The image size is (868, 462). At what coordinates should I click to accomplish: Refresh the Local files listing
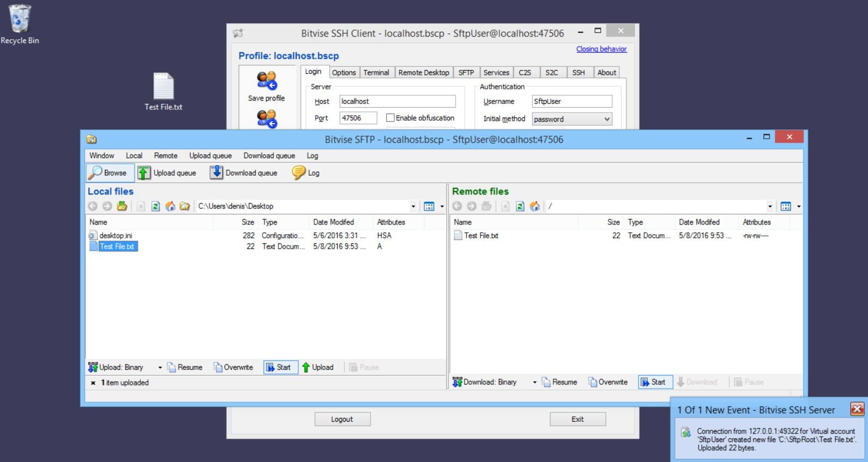coord(156,206)
